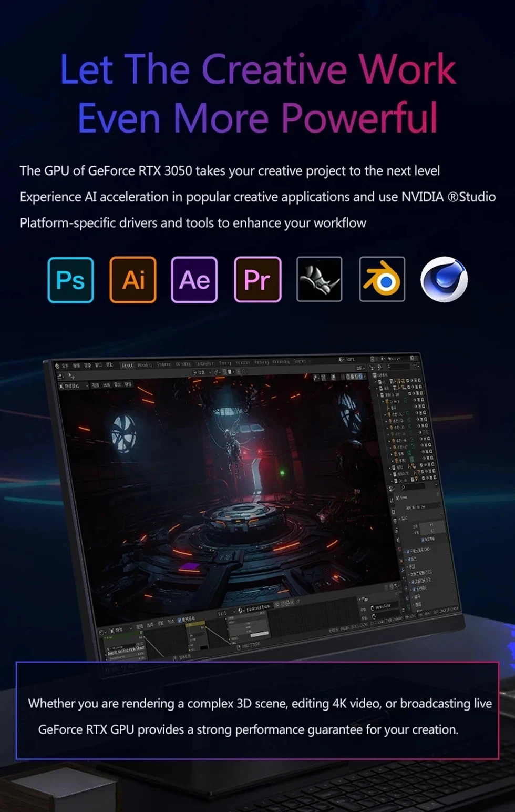Click the Photoshop Ps icon
This screenshot has height=812, width=515.
point(70,280)
